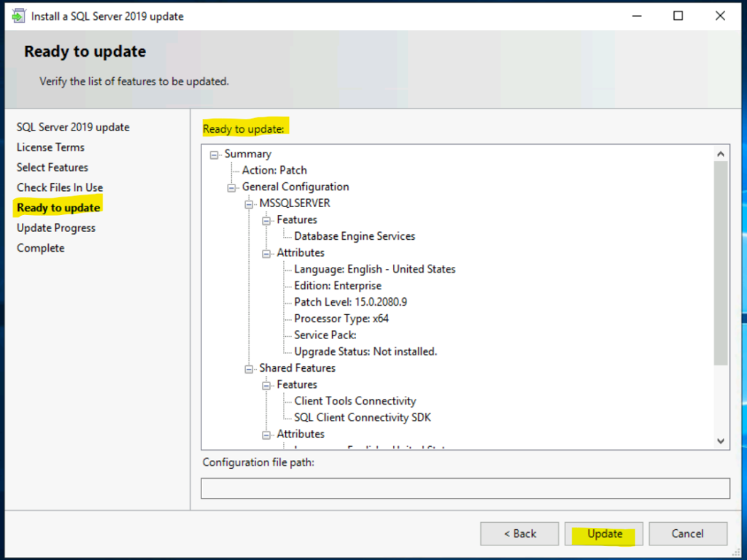Viewport: 747px width, 560px height.
Task: Select the Action: Patch row
Action: pos(274,170)
